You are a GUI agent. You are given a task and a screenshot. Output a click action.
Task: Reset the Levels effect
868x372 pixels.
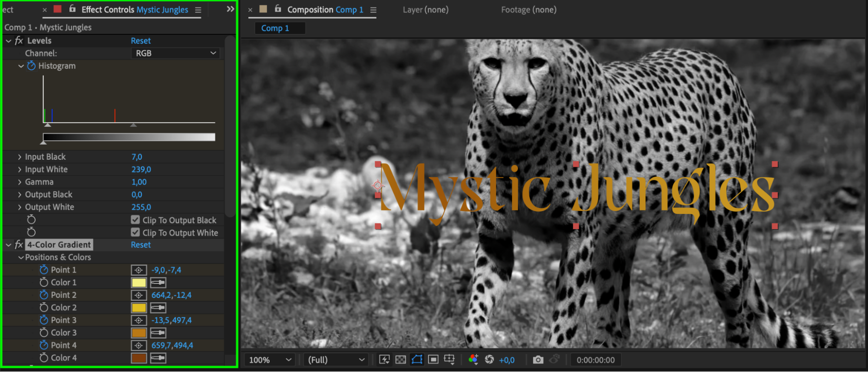tap(141, 41)
